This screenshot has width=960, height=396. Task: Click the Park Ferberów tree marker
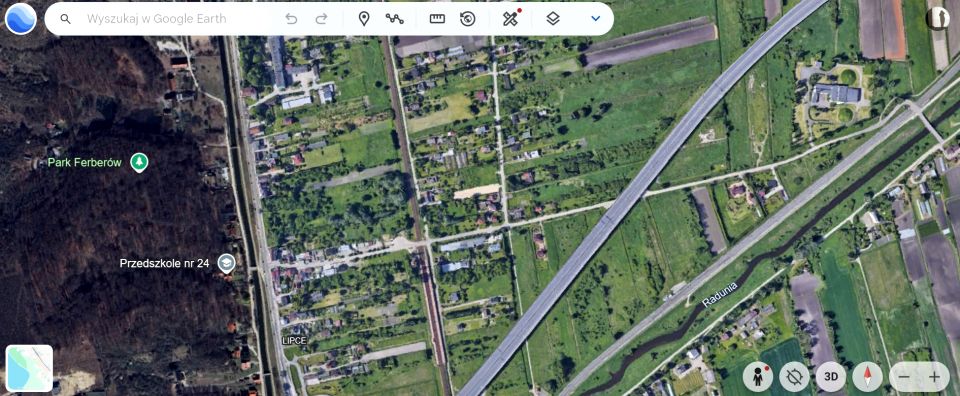(140, 162)
